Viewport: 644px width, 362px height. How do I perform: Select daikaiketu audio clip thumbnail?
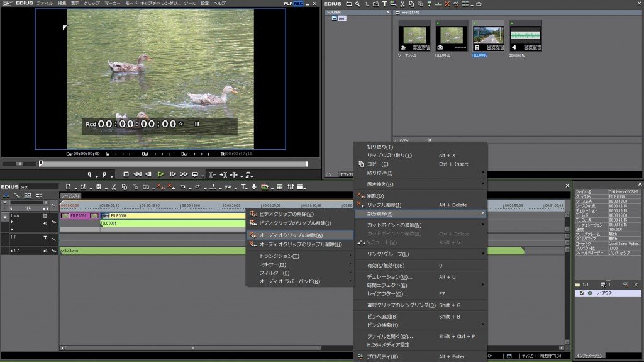coord(525,37)
